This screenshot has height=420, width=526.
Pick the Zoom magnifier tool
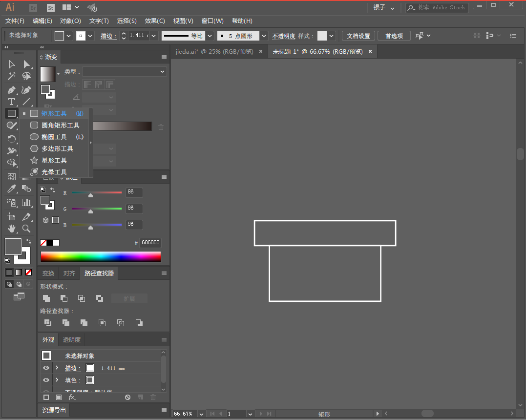pyautogui.click(x=26, y=229)
